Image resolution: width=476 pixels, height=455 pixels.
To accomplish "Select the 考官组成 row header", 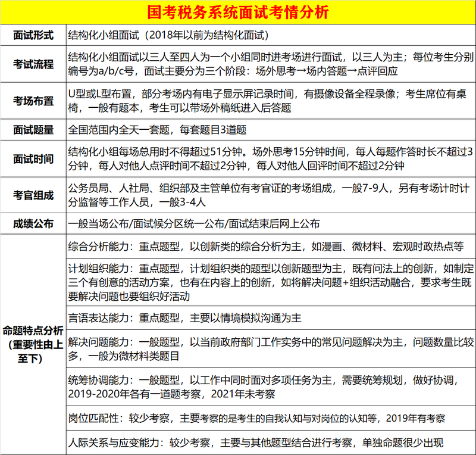I will coord(33,195).
